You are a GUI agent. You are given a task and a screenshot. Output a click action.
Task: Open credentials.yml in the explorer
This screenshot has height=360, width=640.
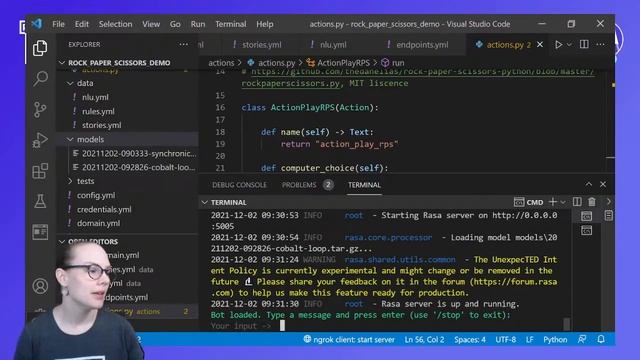tap(104, 209)
